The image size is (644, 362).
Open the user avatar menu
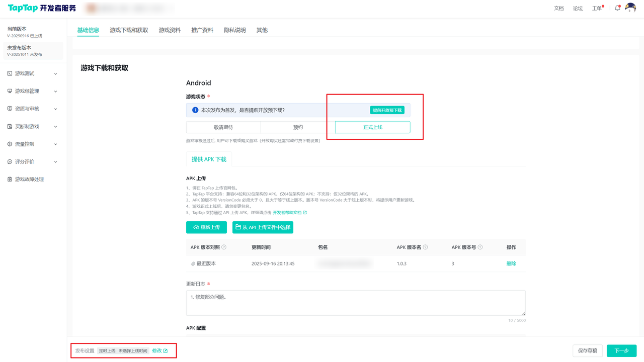[630, 8]
